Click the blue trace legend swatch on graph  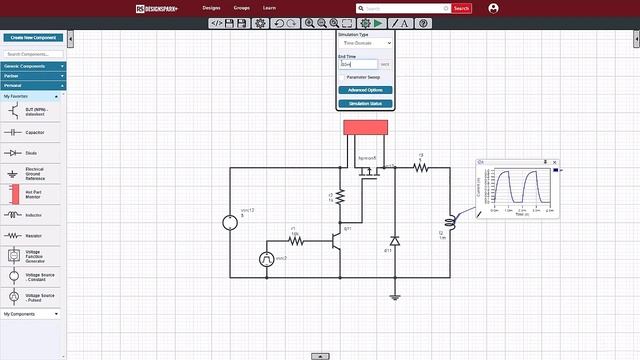point(556,170)
